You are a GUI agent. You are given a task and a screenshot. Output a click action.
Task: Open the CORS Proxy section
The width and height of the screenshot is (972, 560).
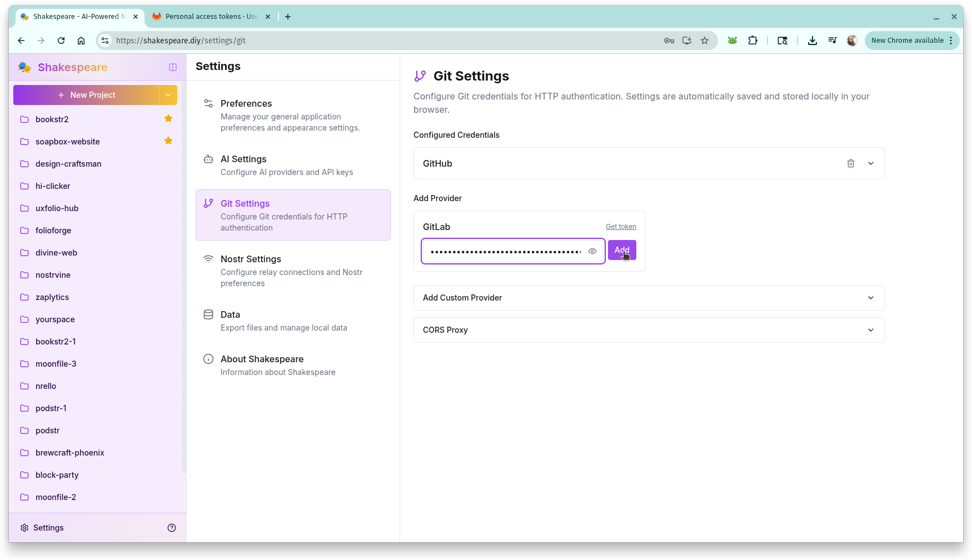coord(648,330)
